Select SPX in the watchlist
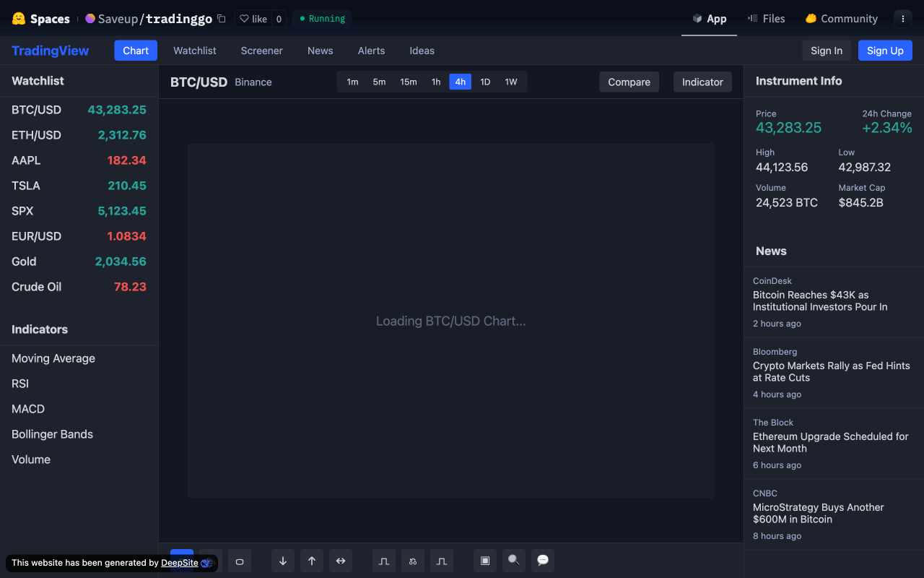Image resolution: width=924 pixels, height=578 pixels. (x=79, y=211)
